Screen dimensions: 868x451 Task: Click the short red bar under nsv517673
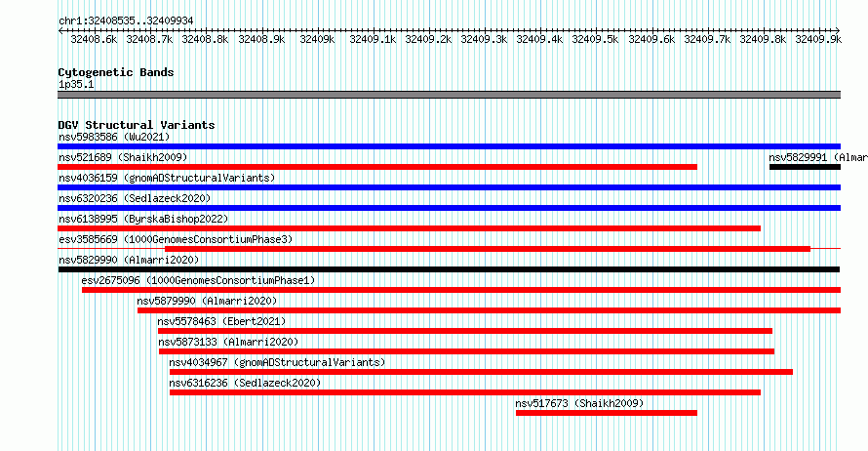(x=607, y=413)
